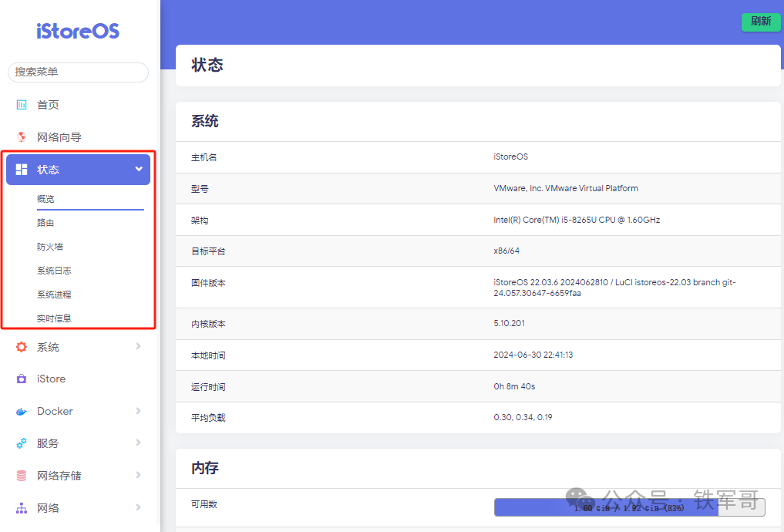Select the 网络 network icon at sidebar bottom
Image resolution: width=784 pixels, height=532 pixels.
(22, 507)
